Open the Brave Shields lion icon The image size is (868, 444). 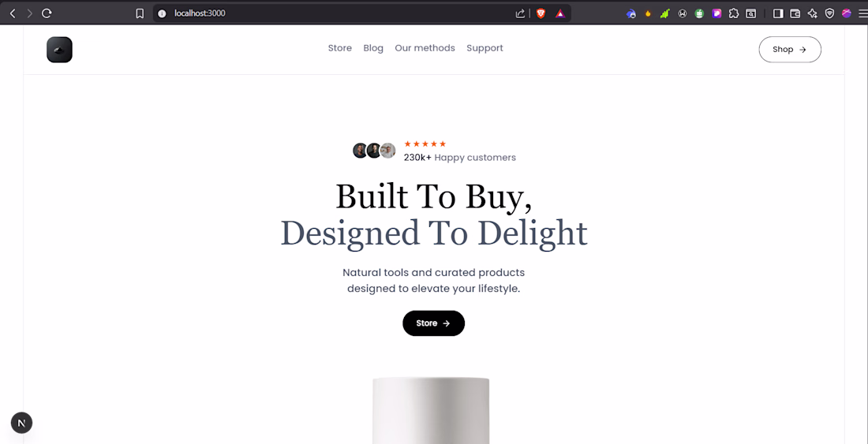pyautogui.click(x=541, y=13)
